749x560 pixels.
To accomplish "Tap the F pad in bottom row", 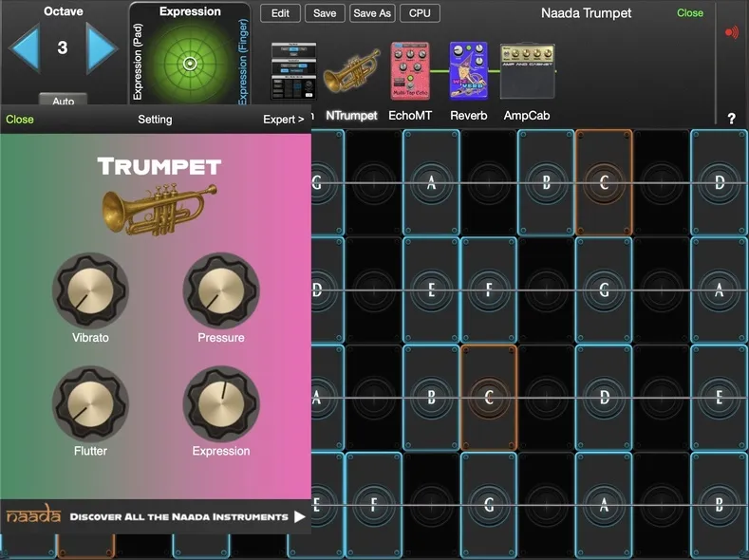I will [x=373, y=505].
